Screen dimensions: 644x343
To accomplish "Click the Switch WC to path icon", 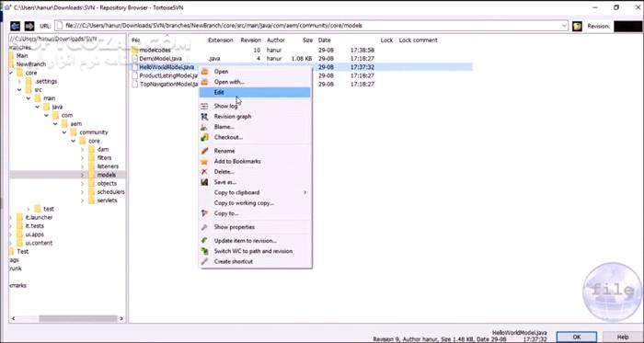I will point(204,251).
